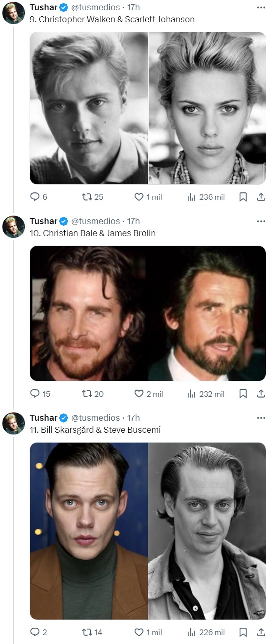Screen dimensions: 270x644
Task: Retweet the Christopher Walken comparison post
Action: [87, 197]
